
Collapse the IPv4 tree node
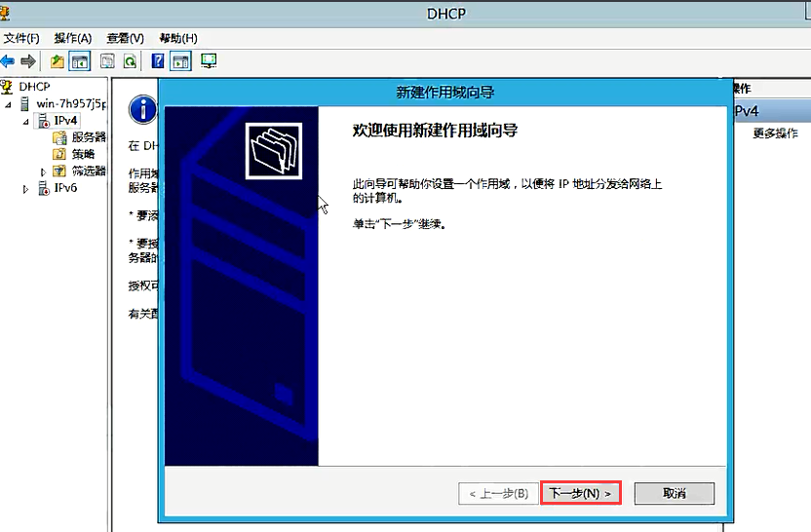[x=26, y=122]
